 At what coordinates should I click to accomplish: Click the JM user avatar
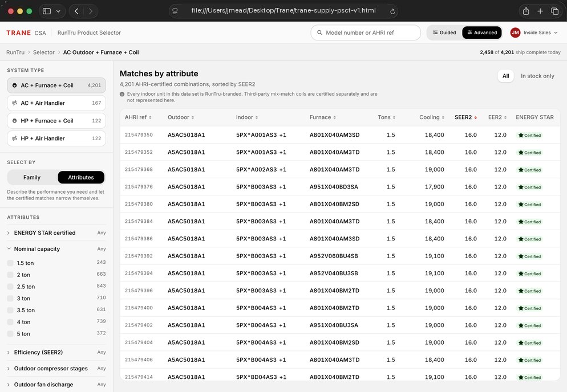pyautogui.click(x=515, y=32)
